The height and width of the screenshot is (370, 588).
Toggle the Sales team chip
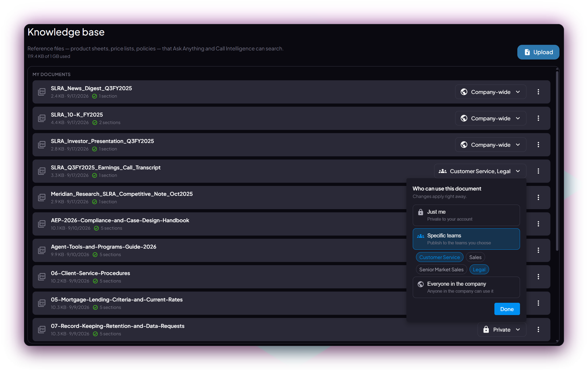point(475,257)
